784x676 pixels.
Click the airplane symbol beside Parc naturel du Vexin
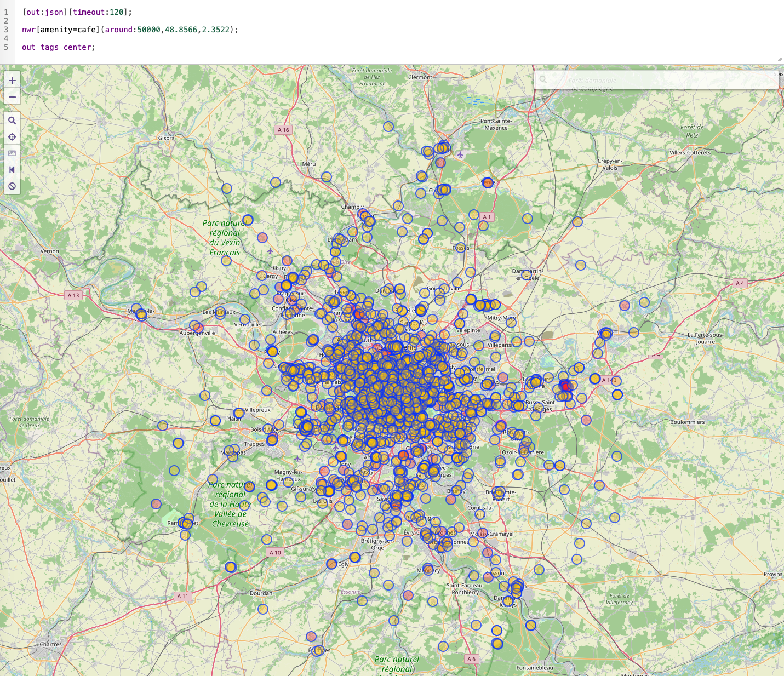pyautogui.click(x=270, y=251)
